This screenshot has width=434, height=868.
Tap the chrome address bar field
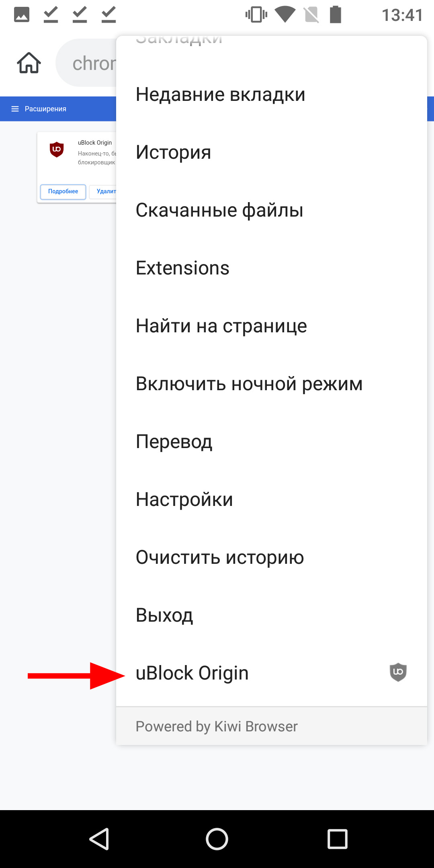[x=86, y=63]
